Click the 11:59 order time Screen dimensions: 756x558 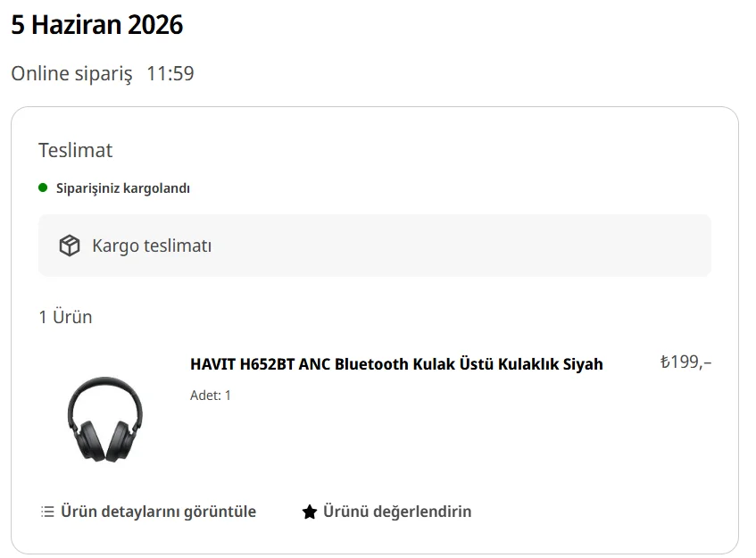(170, 74)
